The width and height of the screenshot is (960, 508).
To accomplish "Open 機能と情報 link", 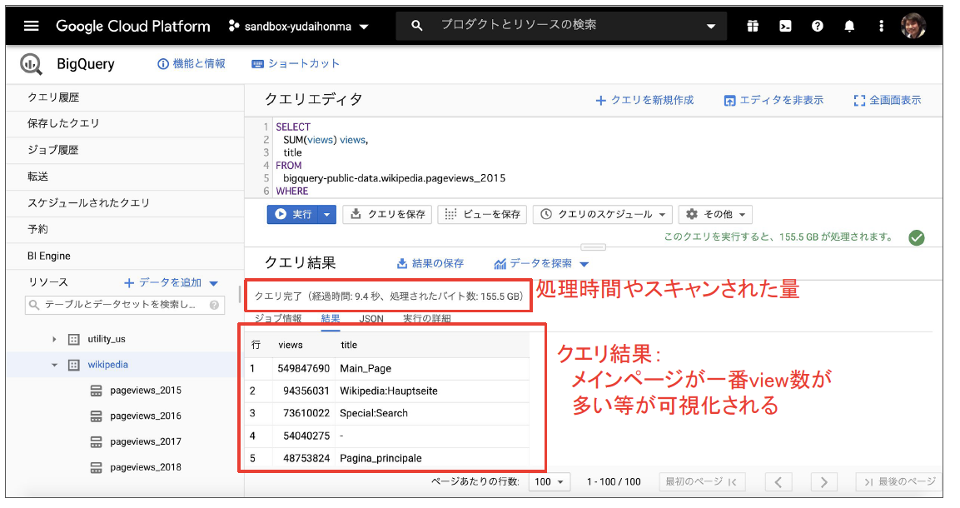I will (x=192, y=63).
